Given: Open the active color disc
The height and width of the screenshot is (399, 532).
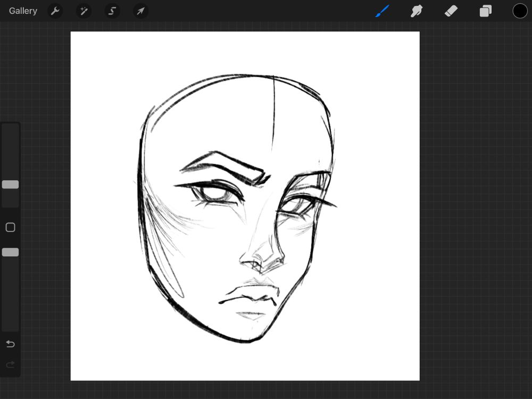Looking at the screenshot, I should pos(520,11).
